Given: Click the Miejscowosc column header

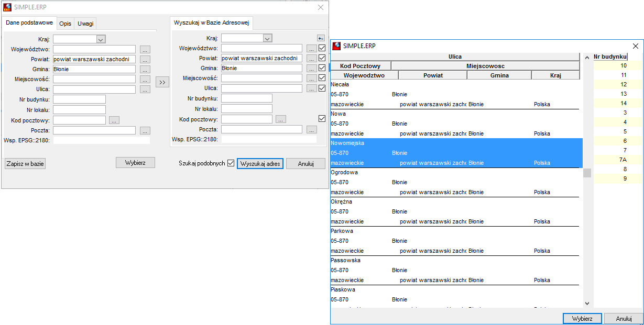Looking at the screenshot, I should 486,66.
